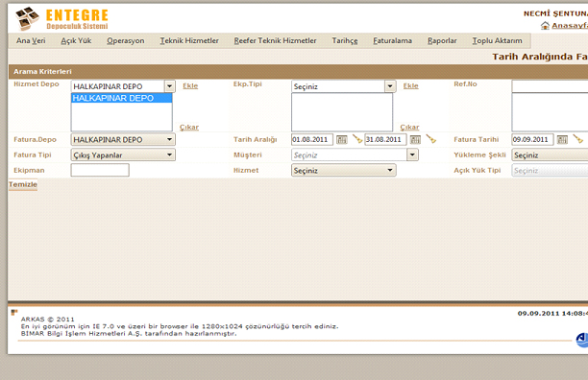Click Çıkar link next to Hizmet Depo list

pyautogui.click(x=189, y=128)
